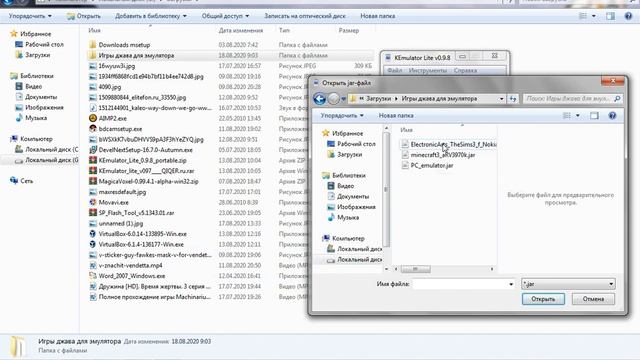640x360 pixels.
Task: Select Downloads msetup folder in Explorer
Action: pos(124,45)
